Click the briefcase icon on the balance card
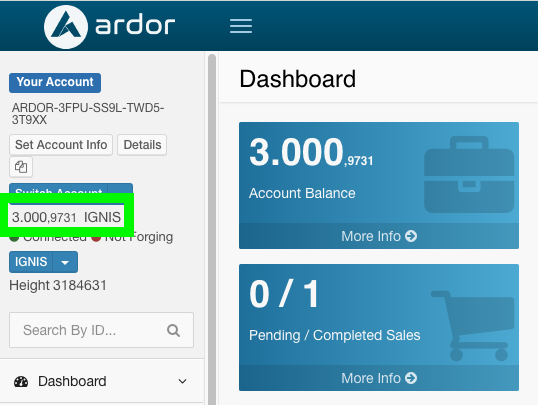This screenshot has width=538, height=405. 469,174
